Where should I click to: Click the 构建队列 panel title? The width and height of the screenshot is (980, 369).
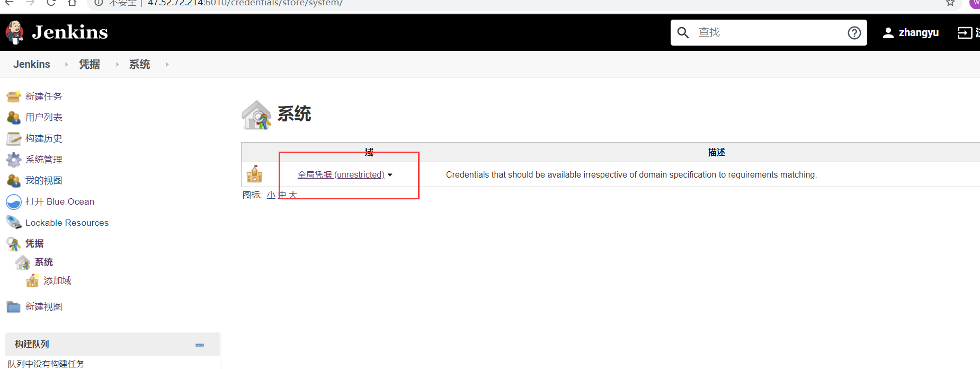click(x=32, y=344)
